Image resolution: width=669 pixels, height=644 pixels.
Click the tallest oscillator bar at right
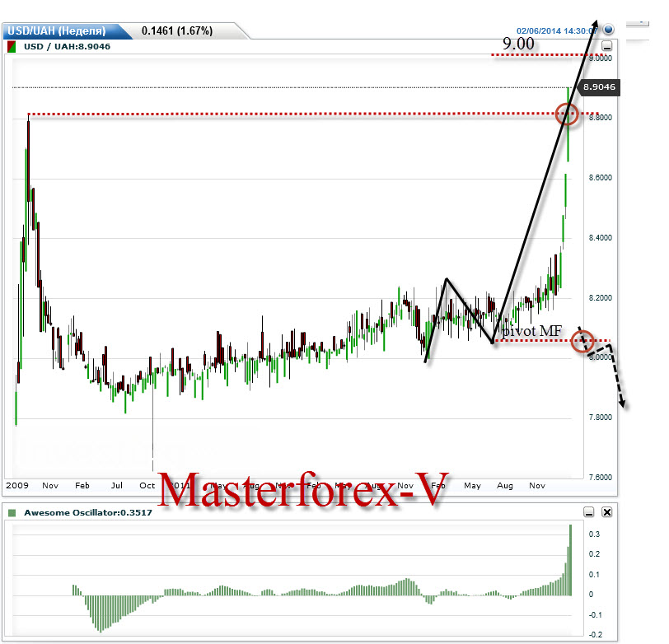point(570,560)
